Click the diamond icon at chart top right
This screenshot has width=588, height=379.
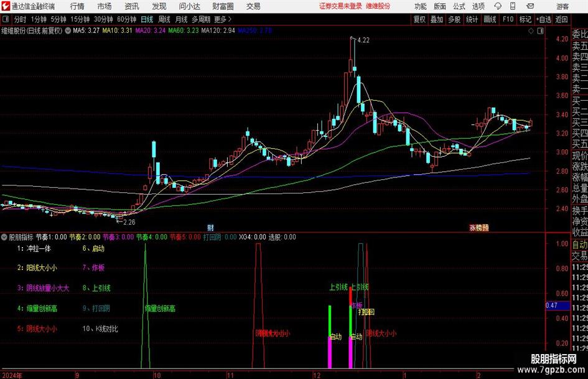point(531,31)
